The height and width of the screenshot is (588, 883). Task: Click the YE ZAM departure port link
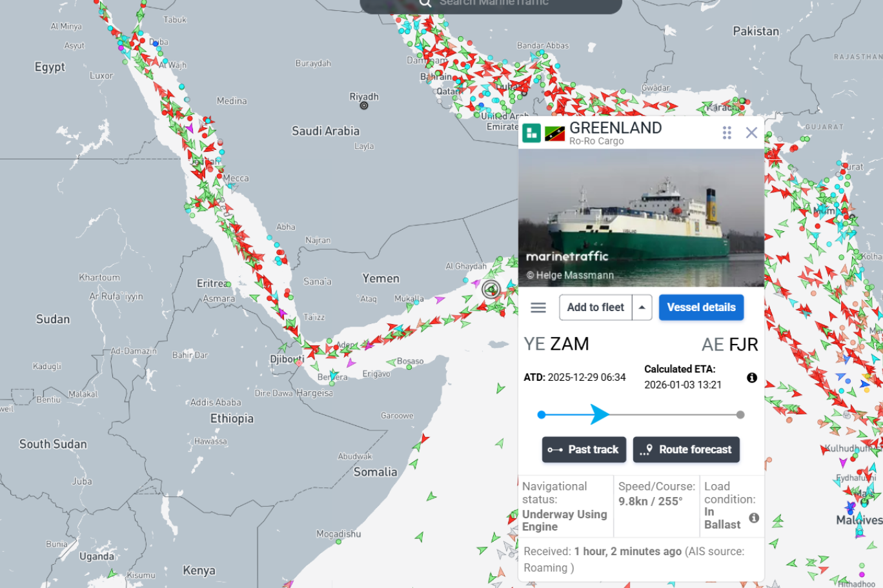556,344
